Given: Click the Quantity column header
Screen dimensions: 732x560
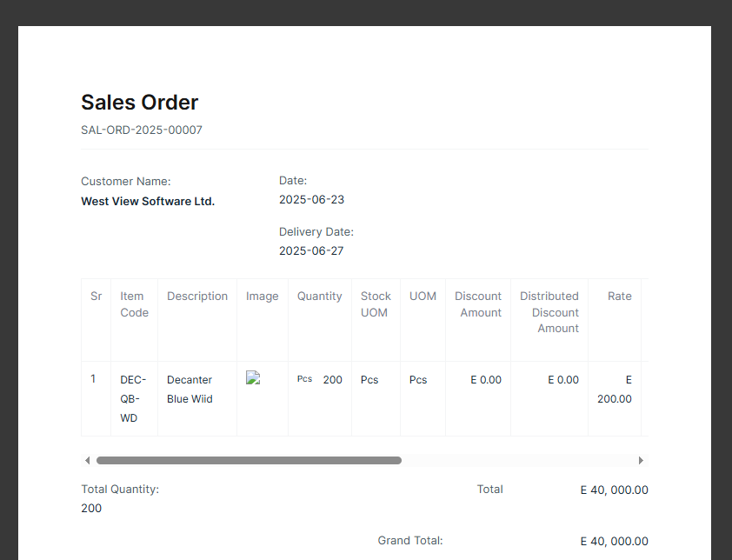Looking at the screenshot, I should (x=320, y=297).
